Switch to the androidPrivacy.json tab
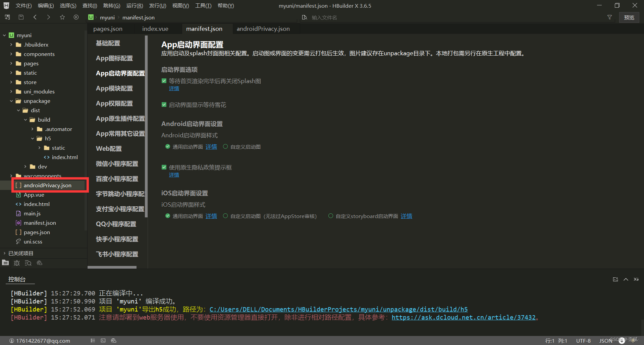 pyautogui.click(x=263, y=29)
